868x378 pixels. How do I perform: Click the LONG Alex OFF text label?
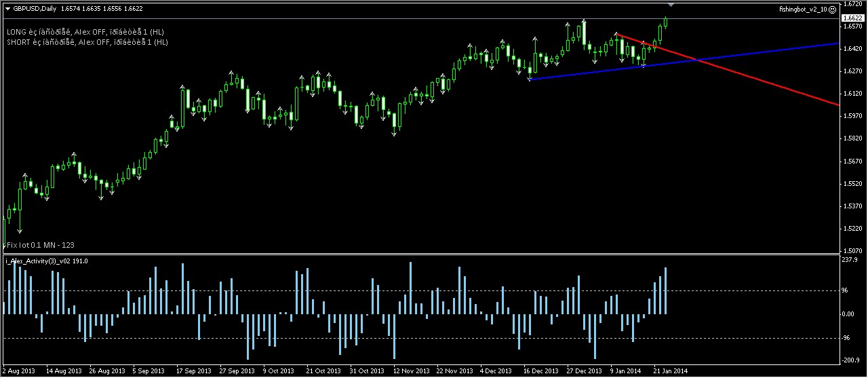(85, 32)
